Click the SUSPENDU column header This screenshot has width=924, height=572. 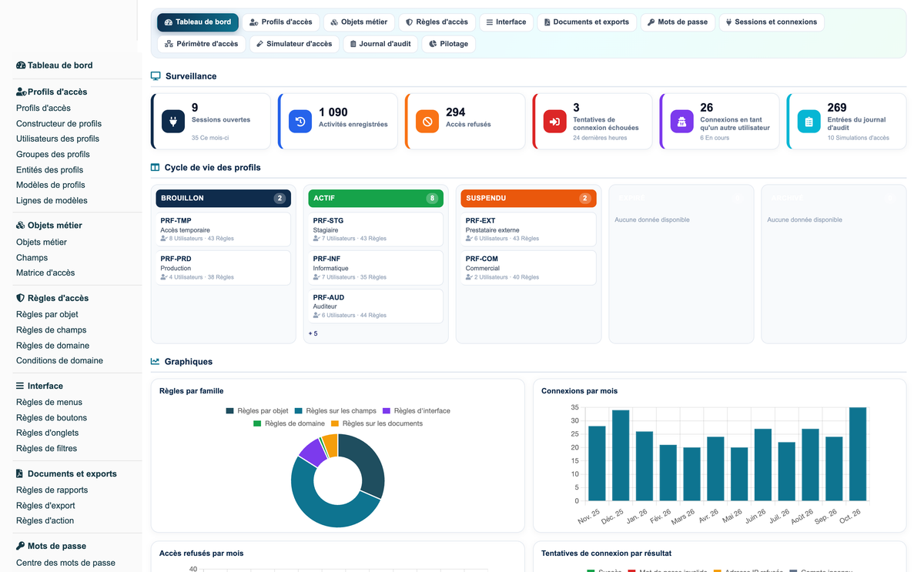point(528,199)
